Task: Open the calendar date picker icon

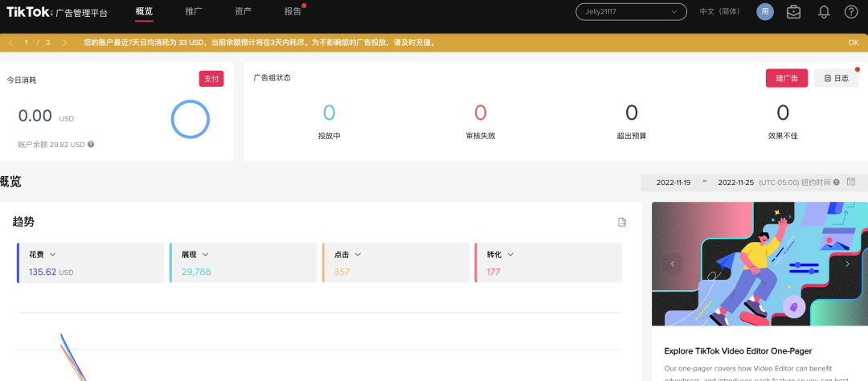Action: pyautogui.click(x=851, y=181)
